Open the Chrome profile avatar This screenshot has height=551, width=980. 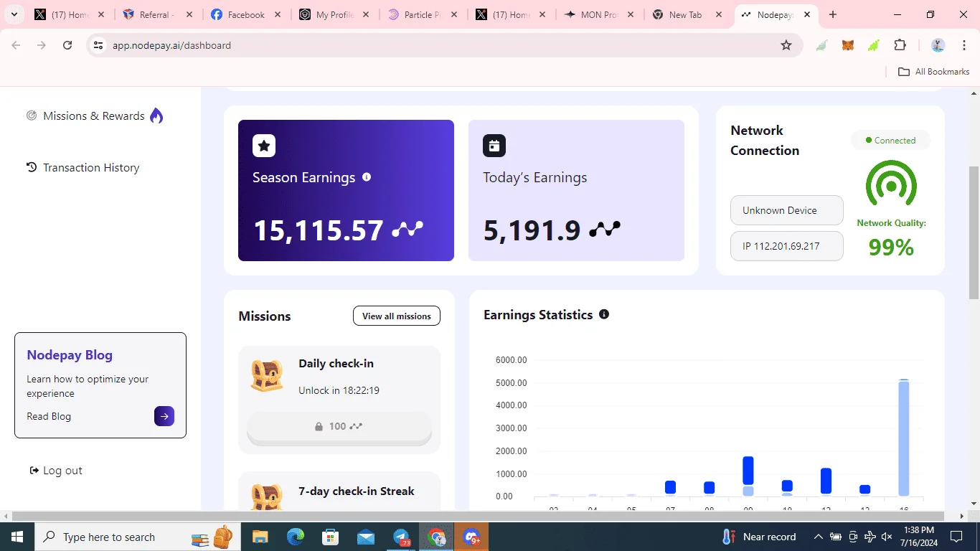938,45
